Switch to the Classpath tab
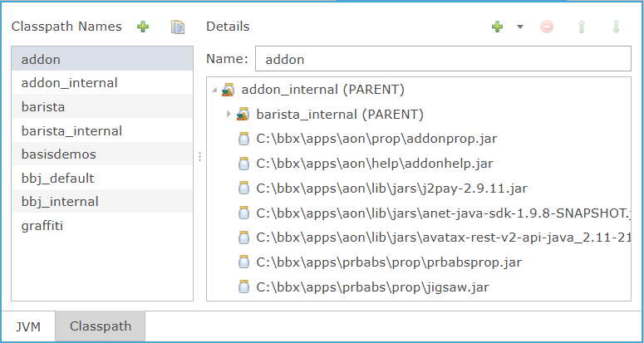Viewport: 644px width, 343px height. point(100,326)
